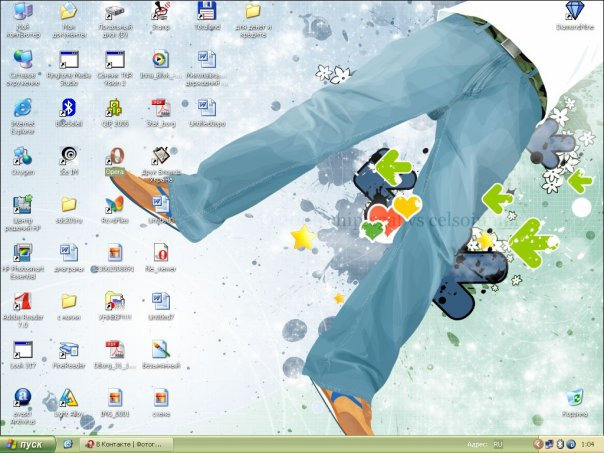Open Network Neighborhood desktop icon
604x453 pixels.
point(23,59)
